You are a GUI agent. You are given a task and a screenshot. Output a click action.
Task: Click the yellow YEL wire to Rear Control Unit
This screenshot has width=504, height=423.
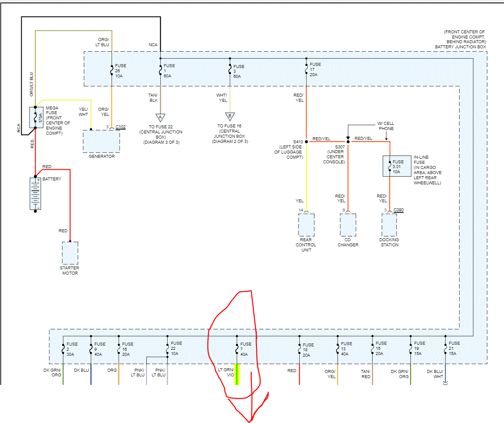click(x=307, y=177)
